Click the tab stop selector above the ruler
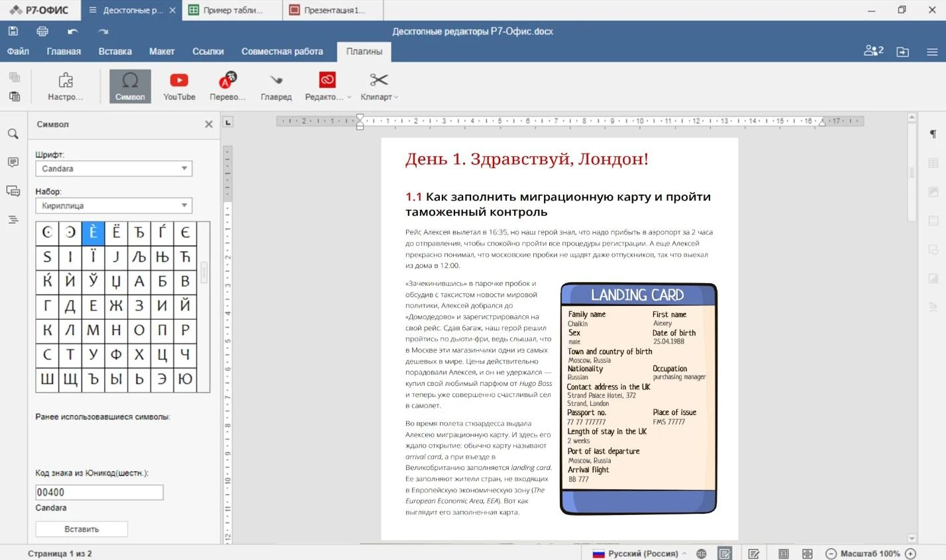 click(227, 122)
